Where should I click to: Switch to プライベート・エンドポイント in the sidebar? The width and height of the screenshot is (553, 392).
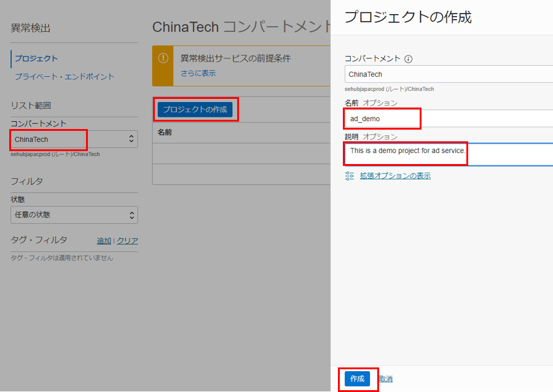coord(65,77)
